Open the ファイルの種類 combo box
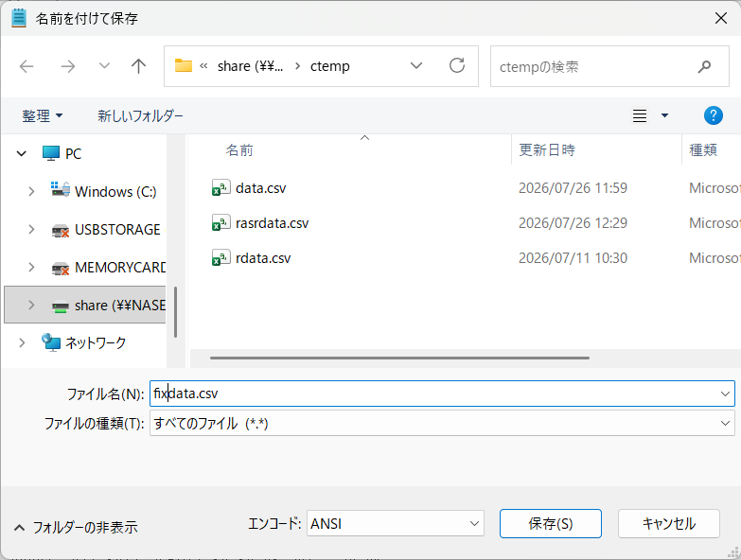 [x=442, y=423]
